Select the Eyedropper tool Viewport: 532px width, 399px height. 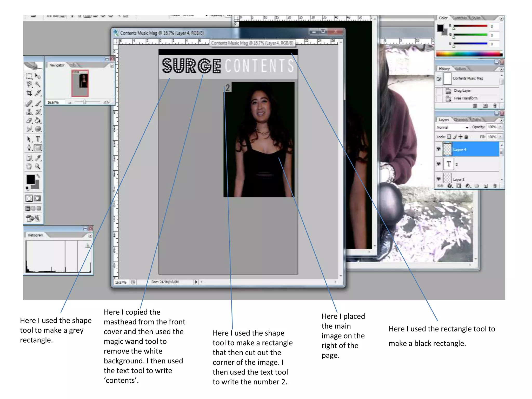38,157
